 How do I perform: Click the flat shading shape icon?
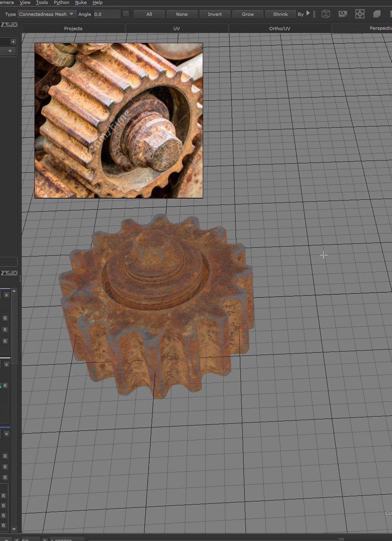pyautogui.click(x=377, y=14)
